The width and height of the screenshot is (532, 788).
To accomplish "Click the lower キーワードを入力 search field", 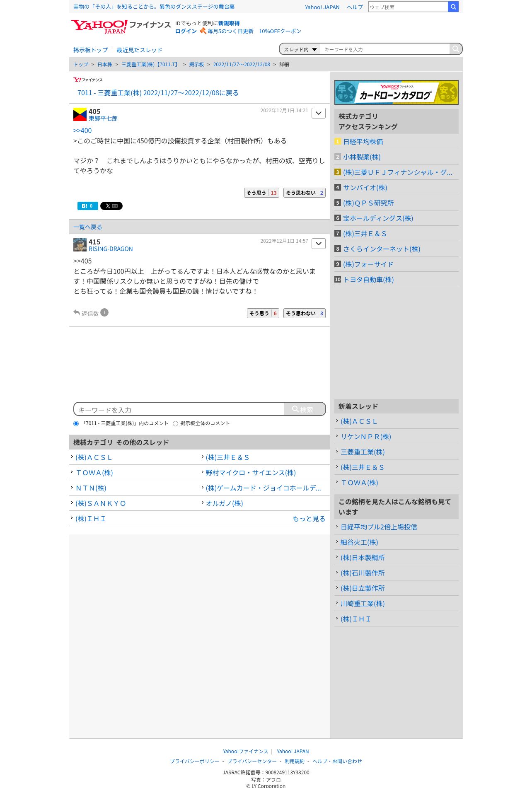I will point(179,409).
